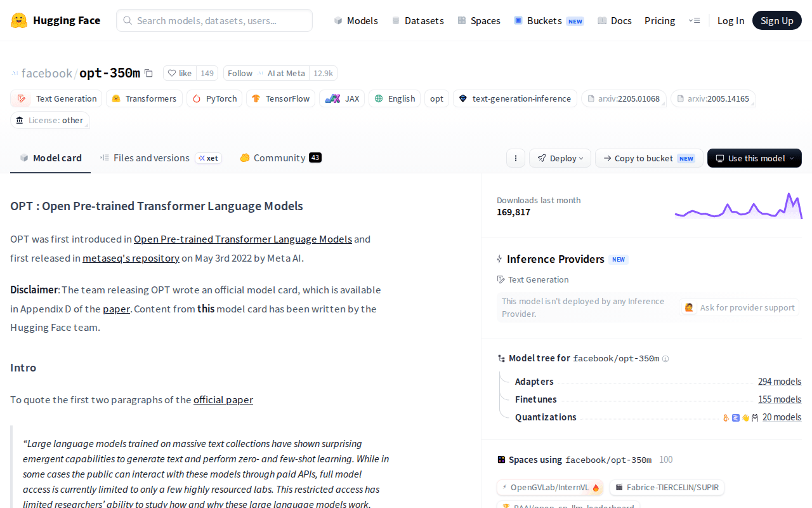The image size is (812, 508).
Task: Open the three-dot more options menu
Action: pyautogui.click(x=516, y=158)
